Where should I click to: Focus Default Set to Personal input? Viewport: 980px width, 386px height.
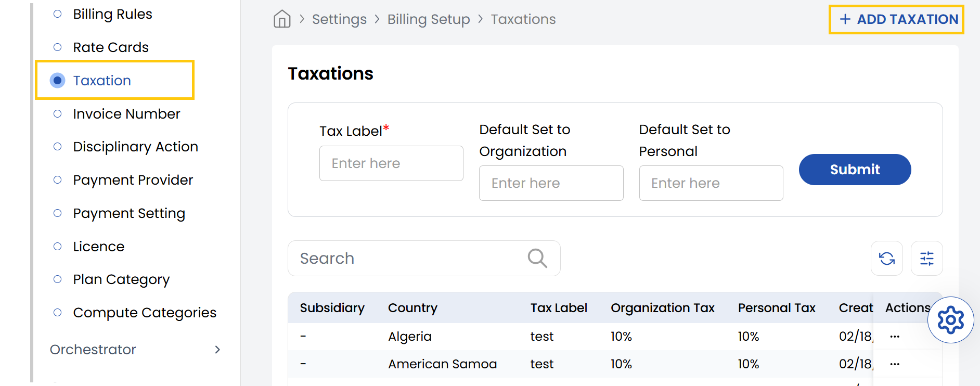coord(711,183)
